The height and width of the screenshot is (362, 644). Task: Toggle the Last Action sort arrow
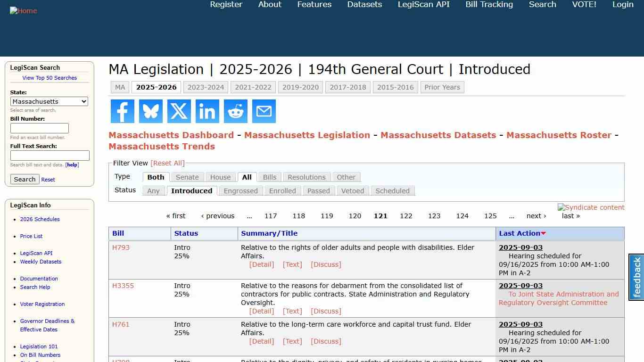pyautogui.click(x=544, y=233)
